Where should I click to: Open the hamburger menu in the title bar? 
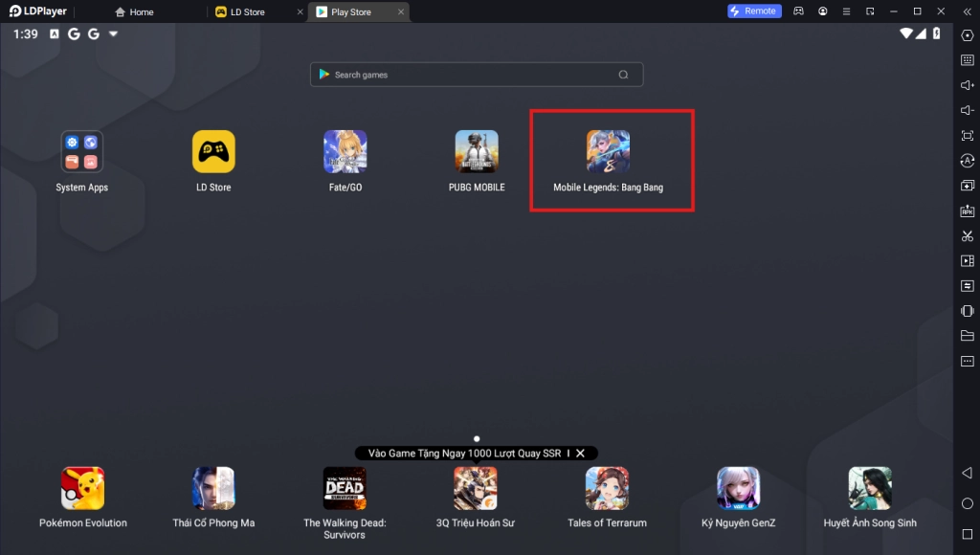[846, 11]
